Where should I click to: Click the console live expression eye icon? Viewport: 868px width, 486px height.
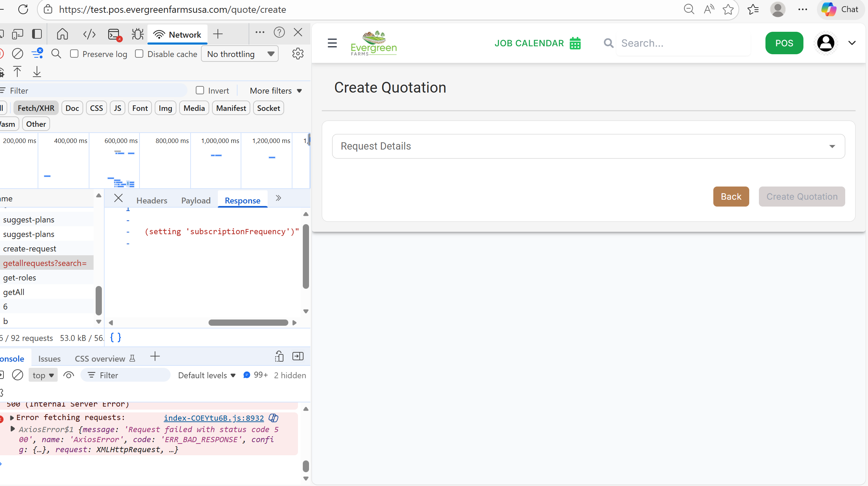click(x=69, y=375)
